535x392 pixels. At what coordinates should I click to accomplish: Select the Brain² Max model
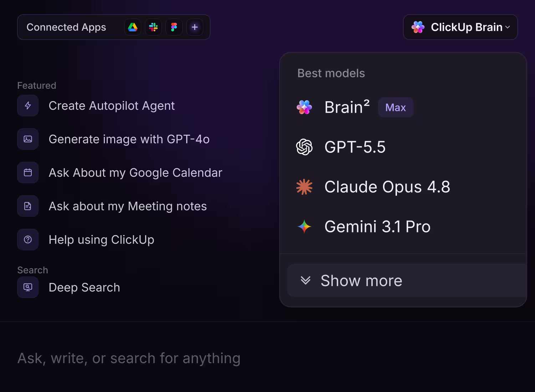pyautogui.click(x=403, y=107)
